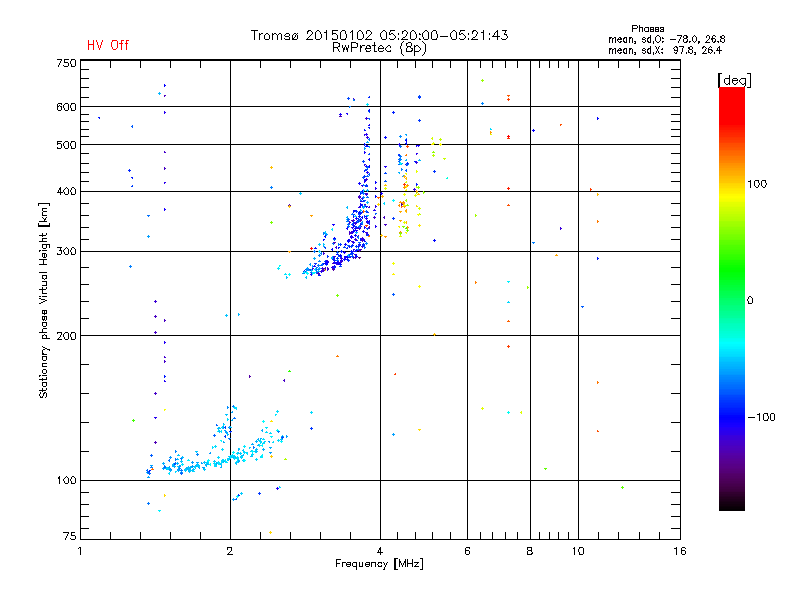Click the 'RwPretec (8p)' subtitle
This screenshot has height=600, width=800.
click(x=379, y=48)
